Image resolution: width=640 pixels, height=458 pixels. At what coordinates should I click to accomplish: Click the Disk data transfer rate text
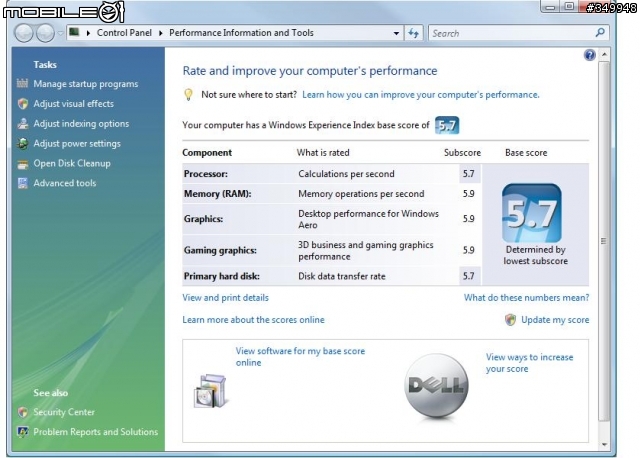click(342, 276)
